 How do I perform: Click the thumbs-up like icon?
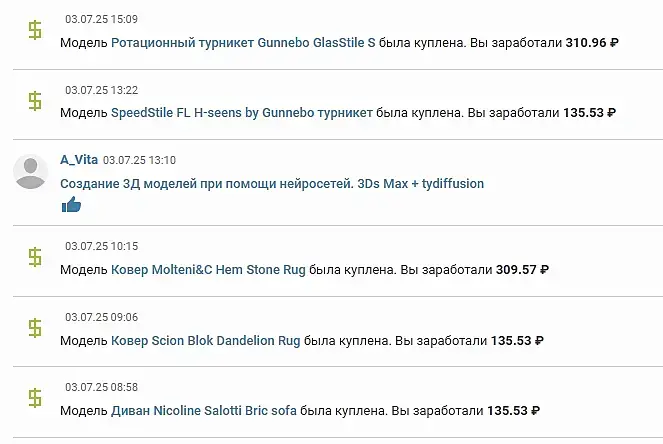click(x=70, y=204)
